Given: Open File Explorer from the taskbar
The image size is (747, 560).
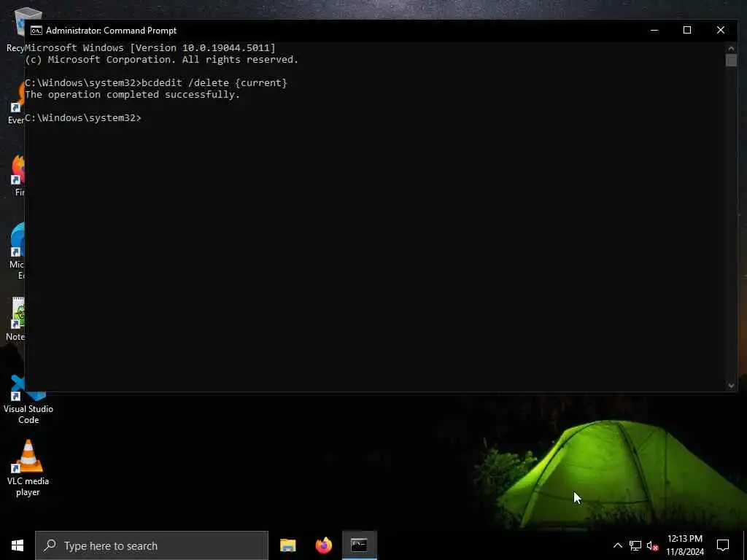Looking at the screenshot, I should click(x=287, y=545).
